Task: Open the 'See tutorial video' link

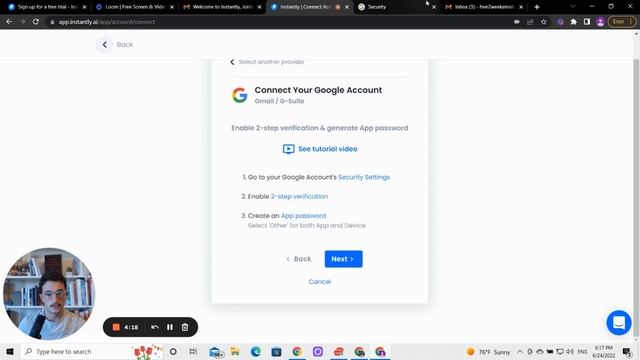Action: (x=320, y=149)
